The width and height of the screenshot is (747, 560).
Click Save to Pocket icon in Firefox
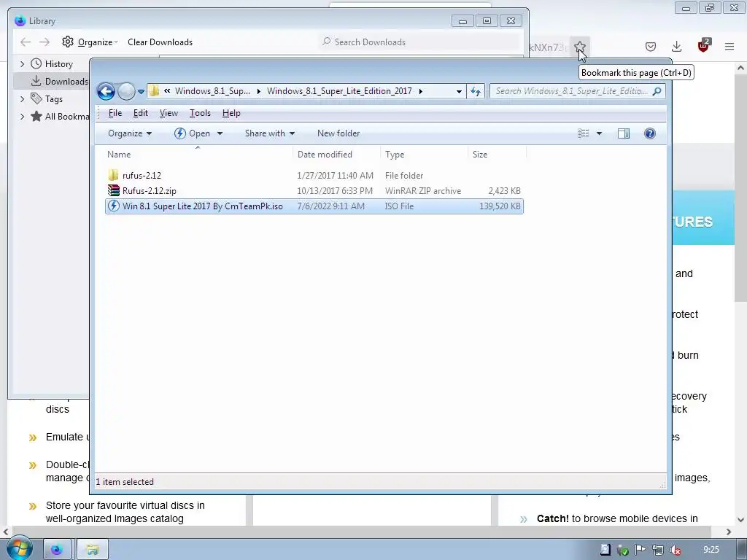click(650, 47)
